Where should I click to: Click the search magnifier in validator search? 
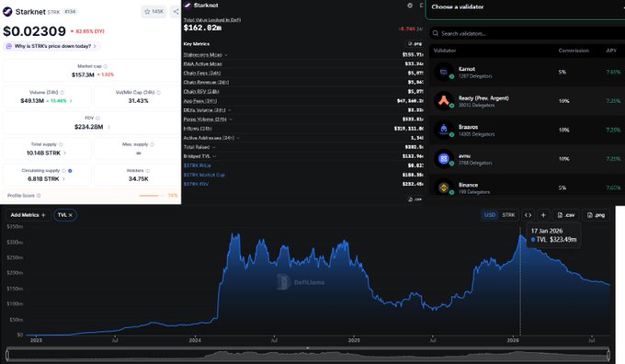tap(436, 33)
